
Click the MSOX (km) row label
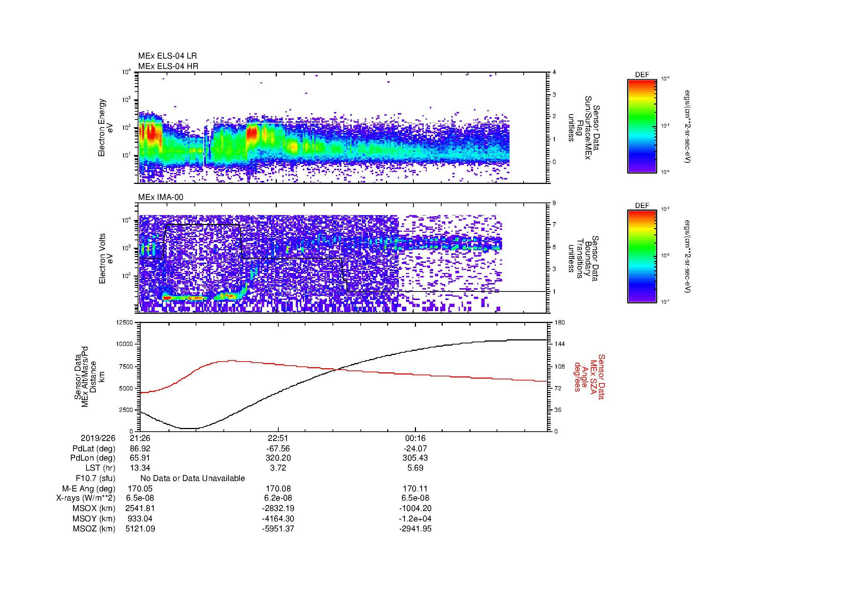94,508
